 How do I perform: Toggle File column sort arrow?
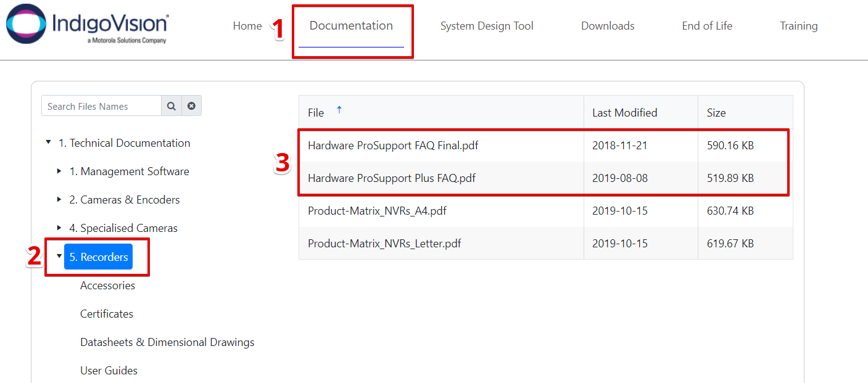pos(339,110)
